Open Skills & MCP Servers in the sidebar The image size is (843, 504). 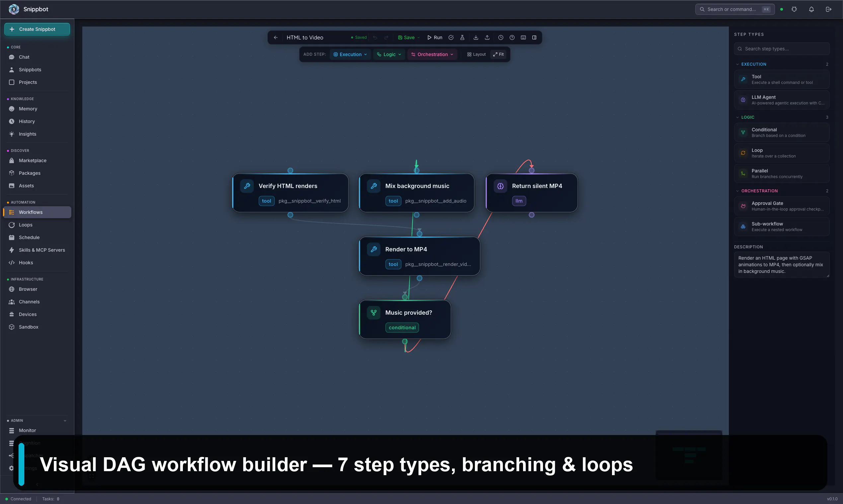click(37, 250)
